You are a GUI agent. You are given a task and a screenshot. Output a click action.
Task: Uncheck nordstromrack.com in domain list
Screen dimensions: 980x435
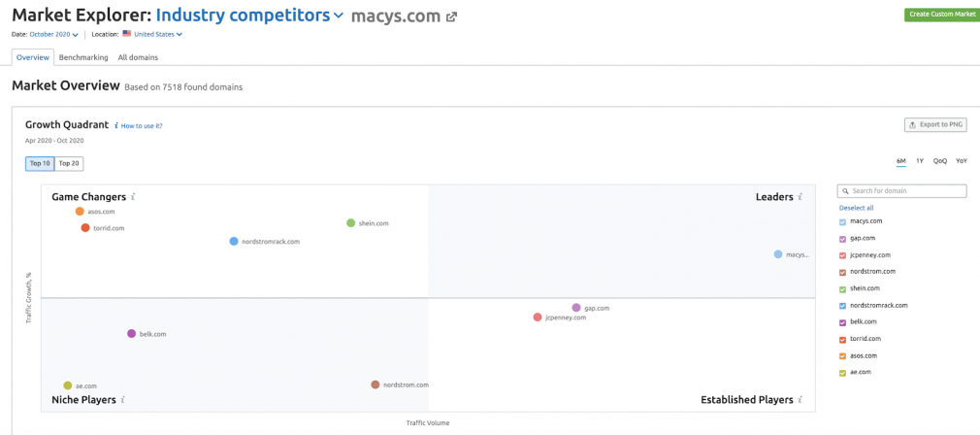(x=842, y=306)
